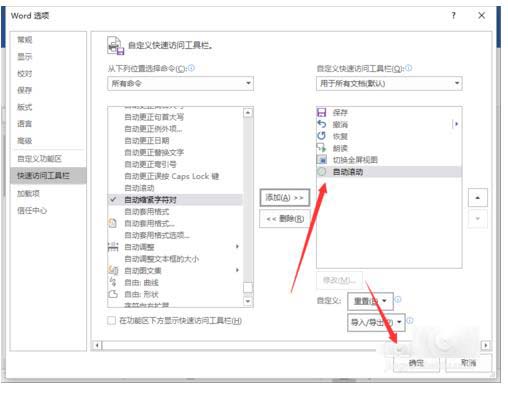Click the quick access toolbar header icon
The width and height of the screenshot is (508, 395).
pyautogui.click(x=116, y=46)
